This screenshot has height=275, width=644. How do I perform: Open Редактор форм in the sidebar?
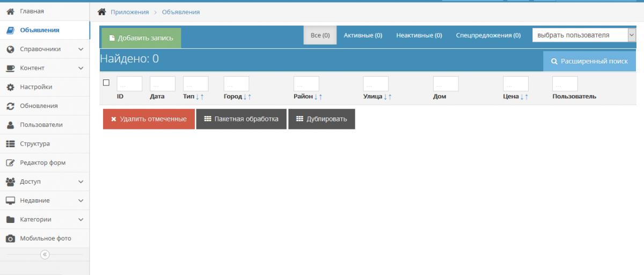coord(45,163)
